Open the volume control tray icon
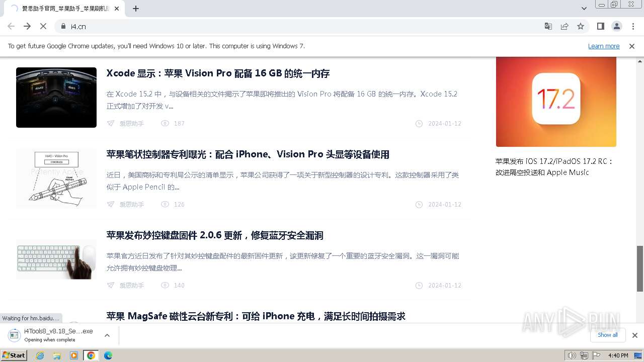Image resolution: width=644 pixels, height=362 pixels. click(572, 355)
